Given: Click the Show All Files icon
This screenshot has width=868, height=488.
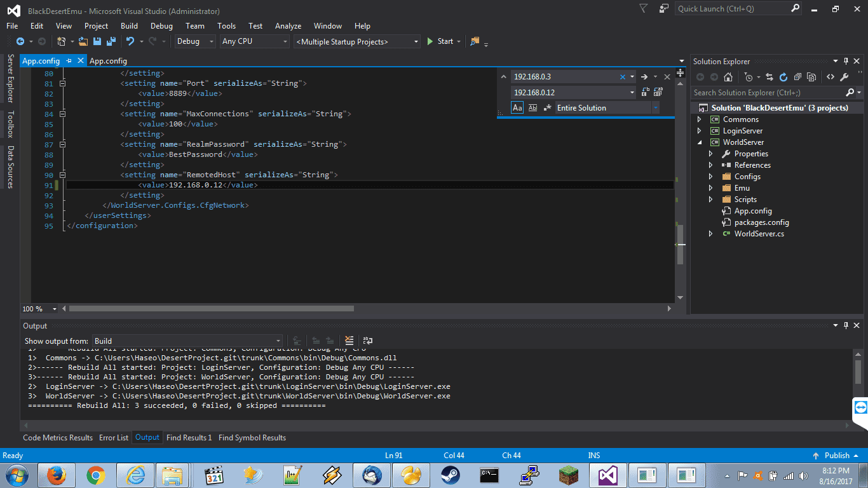Looking at the screenshot, I should [x=811, y=77].
